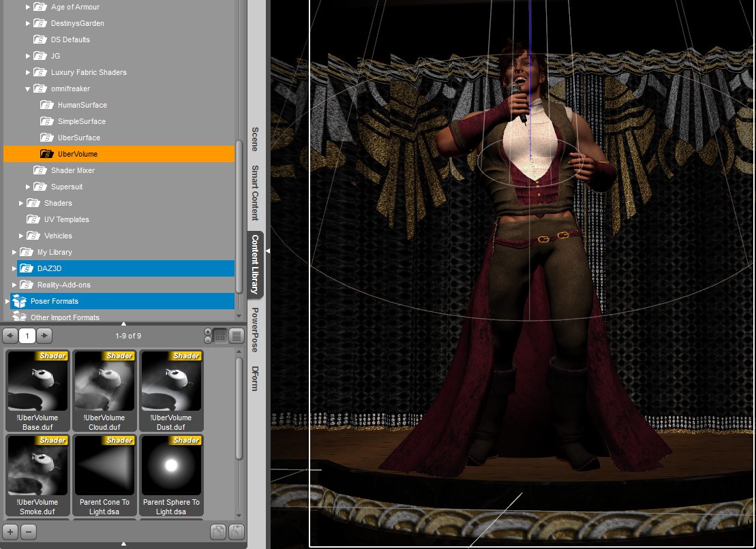Select Parent Cone To Light.dsa script
This screenshot has width=756, height=549.
pyautogui.click(x=104, y=475)
